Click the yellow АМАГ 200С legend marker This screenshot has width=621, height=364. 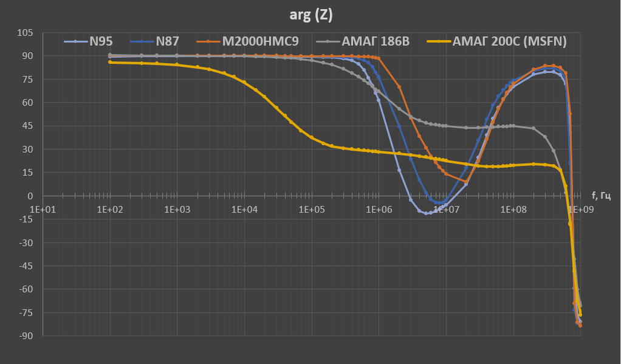pos(439,41)
